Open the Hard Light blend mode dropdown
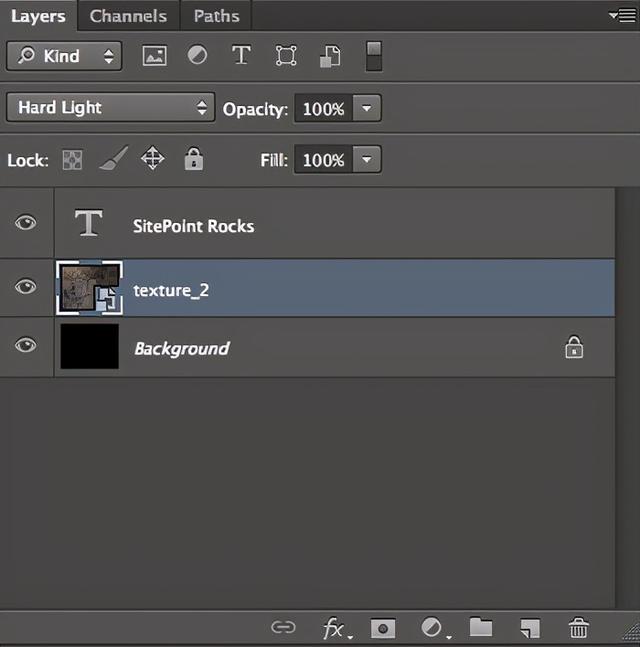 [110, 108]
